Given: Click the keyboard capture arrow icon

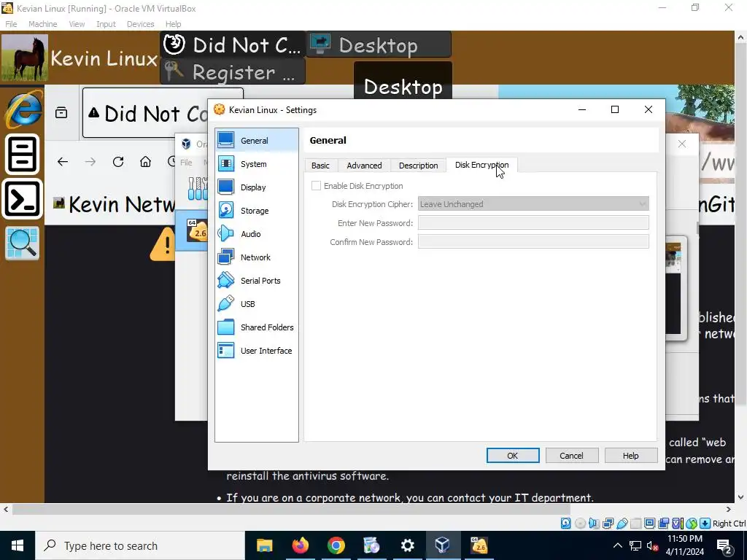Looking at the screenshot, I should click(x=705, y=524).
